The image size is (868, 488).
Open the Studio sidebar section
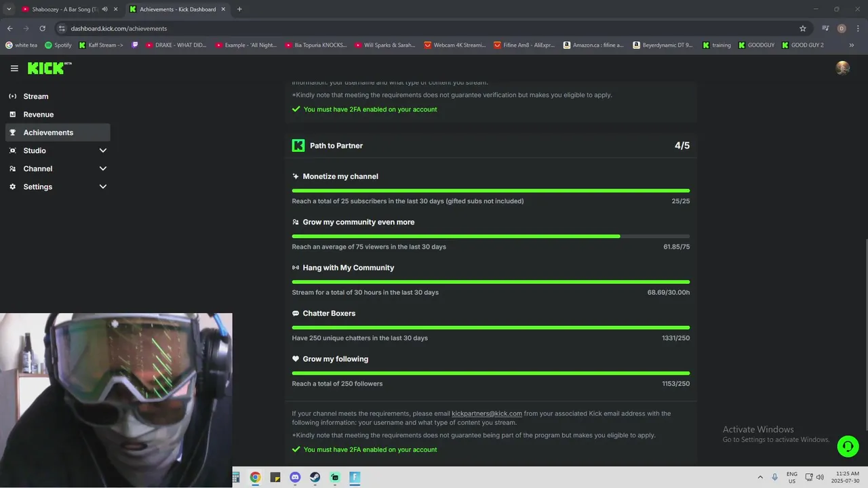click(58, 150)
